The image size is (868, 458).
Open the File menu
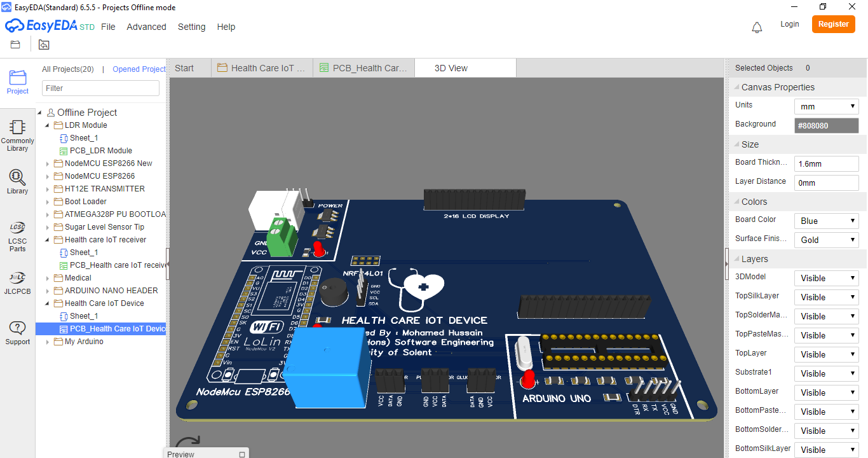click(x=108, y=27)
